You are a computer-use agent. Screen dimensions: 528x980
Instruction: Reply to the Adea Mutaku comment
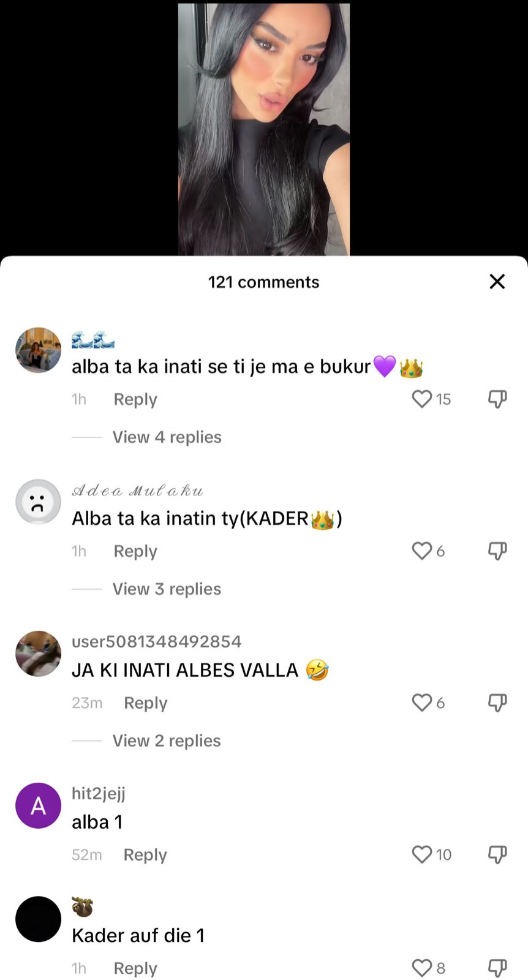pos(135,551)
